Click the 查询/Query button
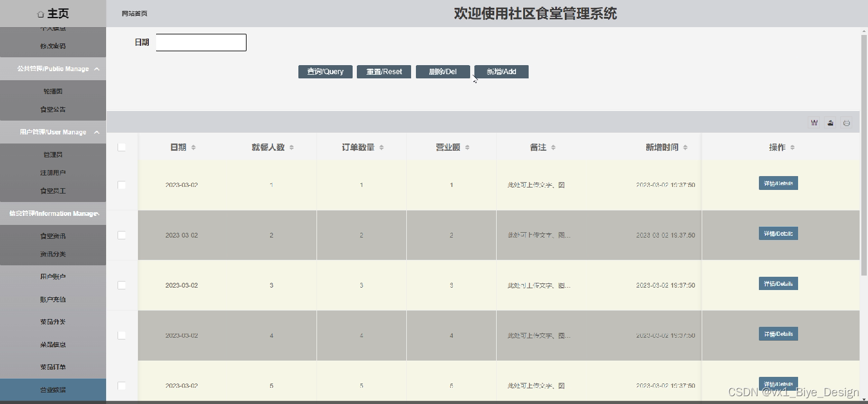This screenshot has height=404, width=868. click(x=325, y=72)
